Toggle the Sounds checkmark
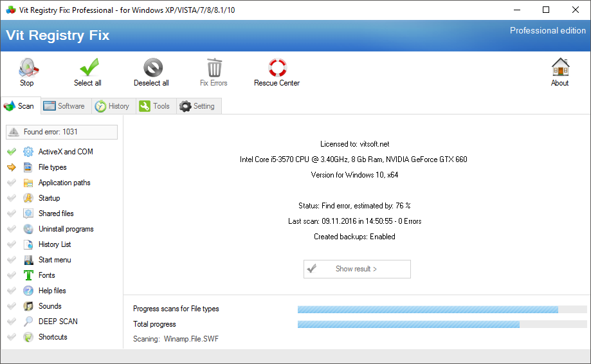 12,306
